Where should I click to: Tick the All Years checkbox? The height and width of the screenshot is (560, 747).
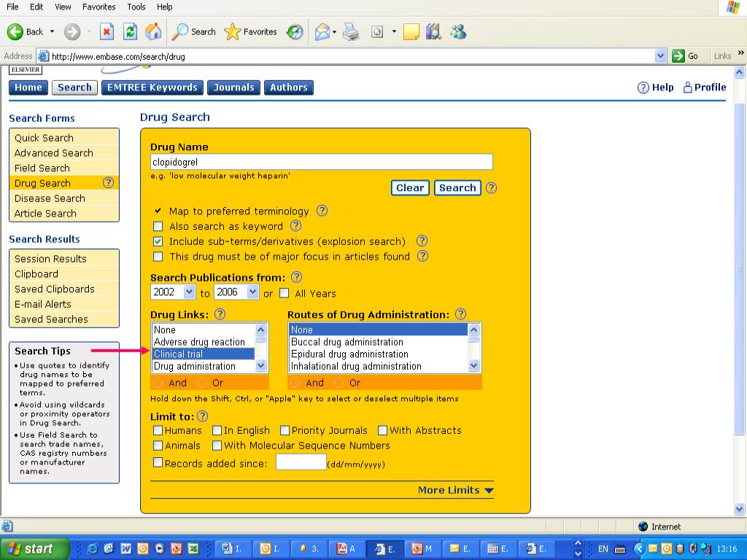pos(284,293)
